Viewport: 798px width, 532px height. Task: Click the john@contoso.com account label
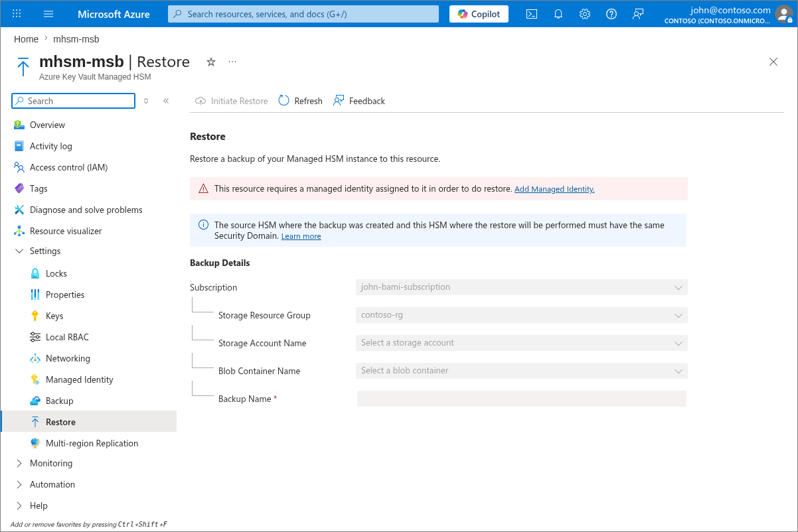click(x=730, y=10)
